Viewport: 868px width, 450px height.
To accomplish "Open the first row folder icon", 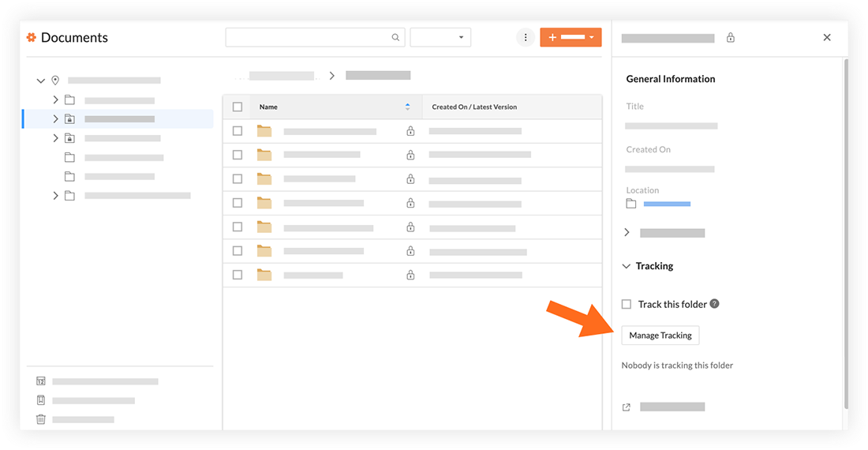I will point(264,131).
